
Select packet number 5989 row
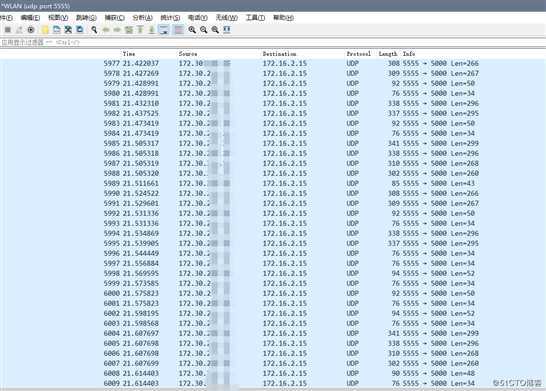(x=273, y=183)
